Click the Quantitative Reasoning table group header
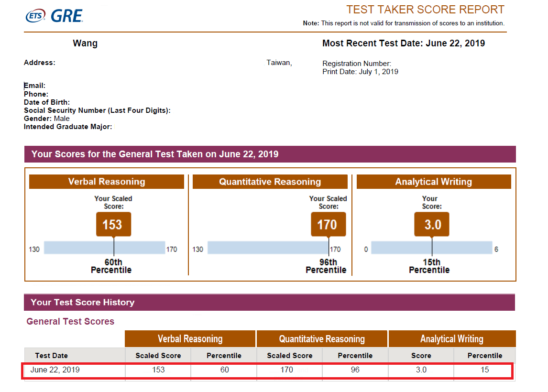Screen dimensions: 548x392 322,338
